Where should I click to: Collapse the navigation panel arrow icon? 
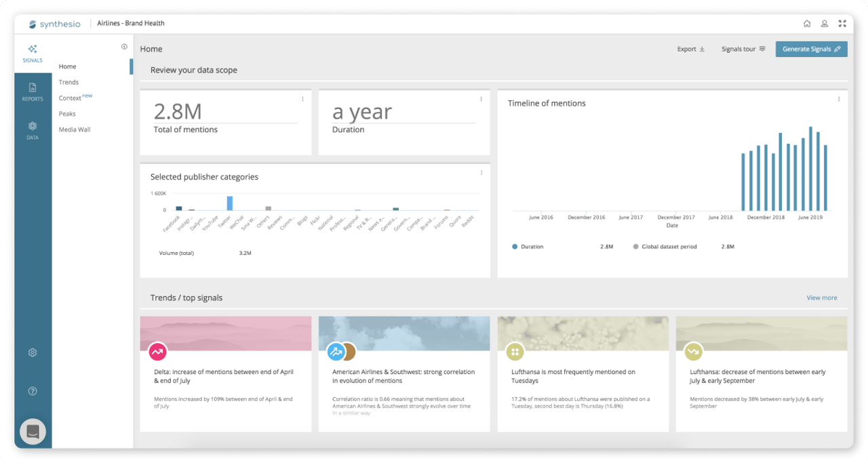click(124, 47)
